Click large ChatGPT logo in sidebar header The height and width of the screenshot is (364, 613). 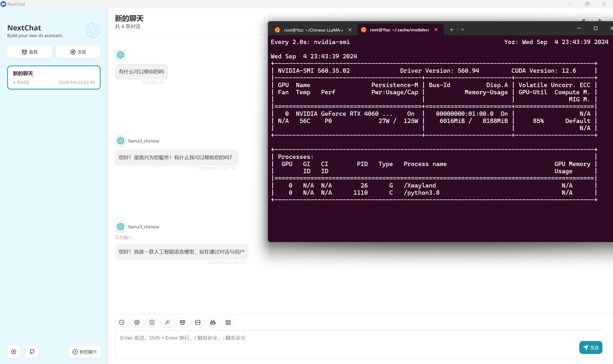(93, 30)
